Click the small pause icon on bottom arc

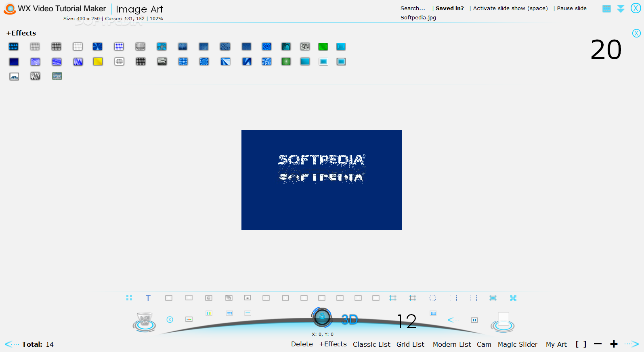pyautogui.click(x=474, y=320)
